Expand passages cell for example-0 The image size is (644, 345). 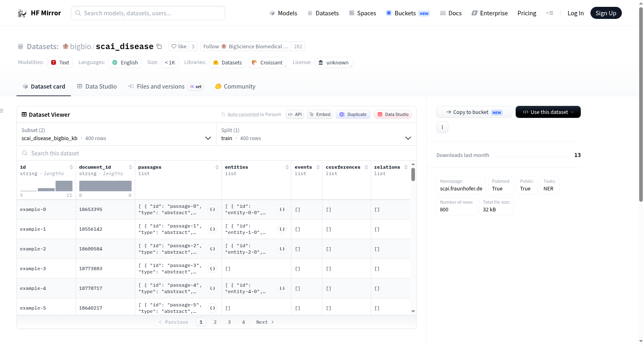point(213,209)
